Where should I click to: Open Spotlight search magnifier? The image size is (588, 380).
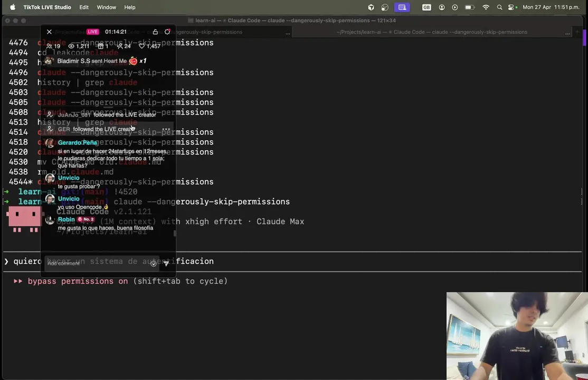(499, 7)
